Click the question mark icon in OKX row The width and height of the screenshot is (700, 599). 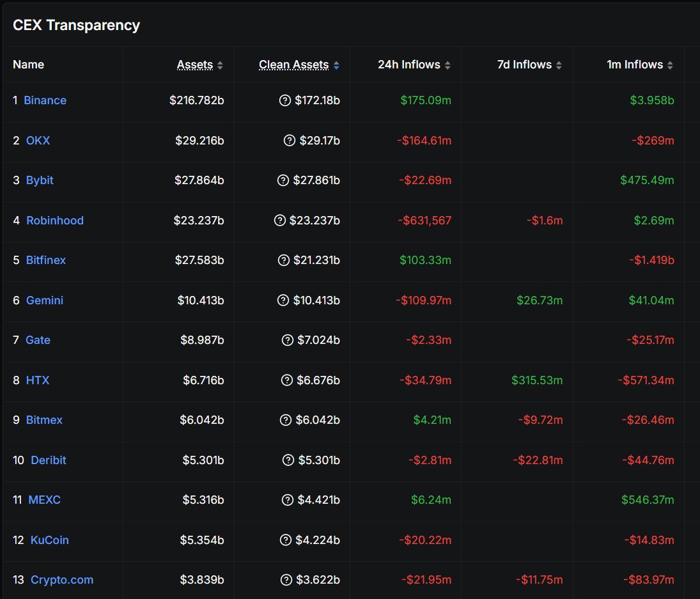pyautogui.click(x=290, y=141)
